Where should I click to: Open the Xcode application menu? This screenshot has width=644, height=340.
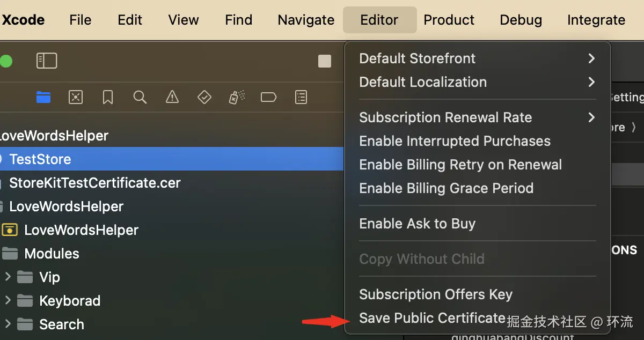coord(24,20)
